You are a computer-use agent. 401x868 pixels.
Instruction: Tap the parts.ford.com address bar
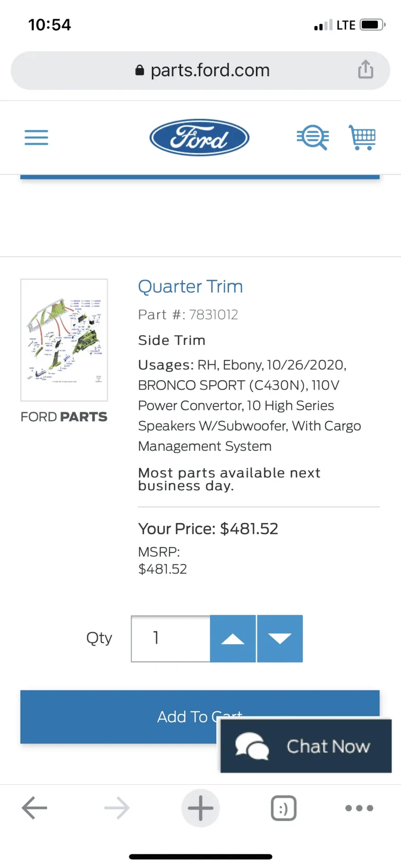209,70
